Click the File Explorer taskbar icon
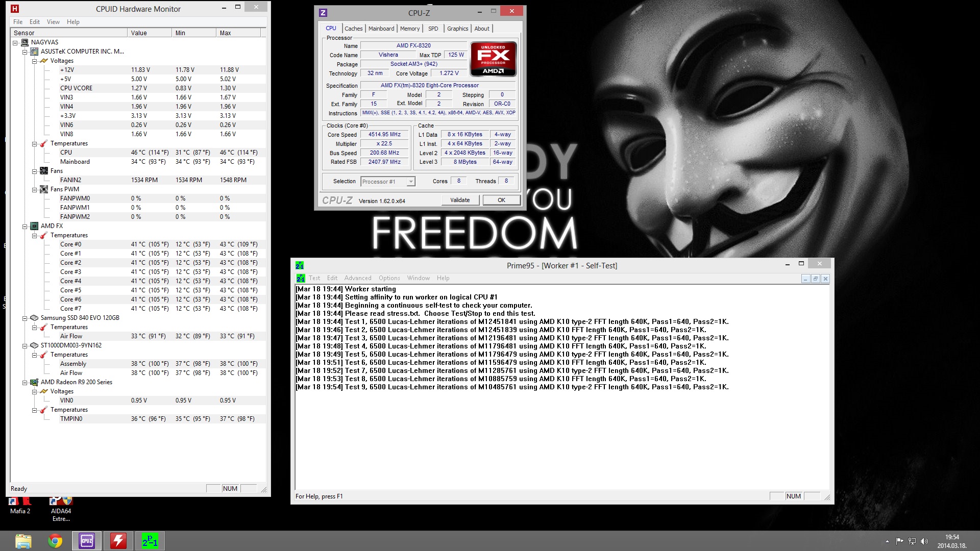The height and width of the screenshot is (551, 980). click(x=23, y=541)
